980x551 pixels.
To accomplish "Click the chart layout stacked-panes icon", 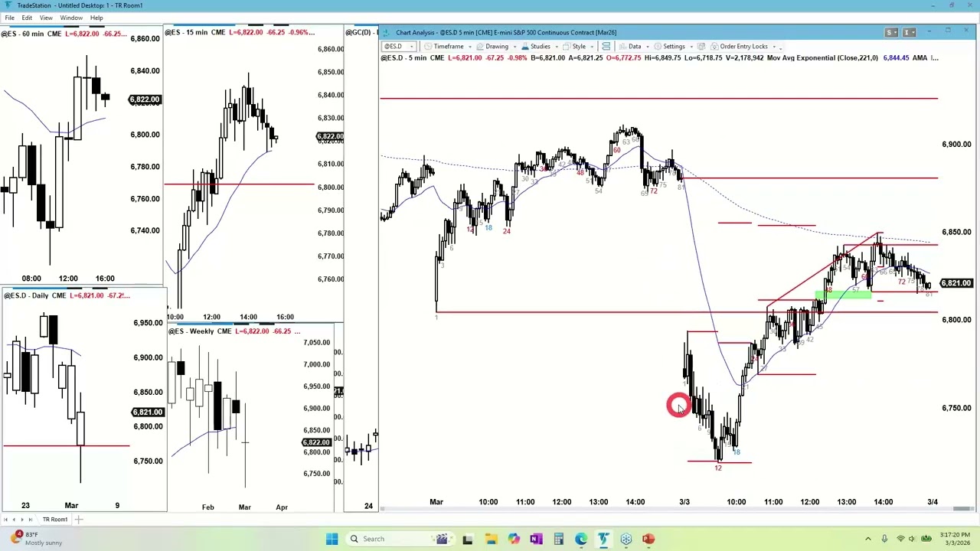I will [x=606, y=47].
